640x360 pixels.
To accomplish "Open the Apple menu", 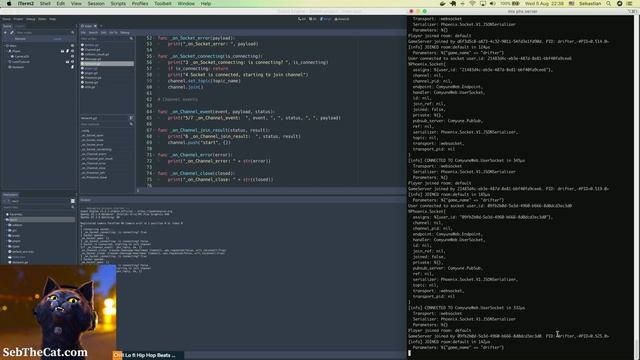I will point(9,3).
